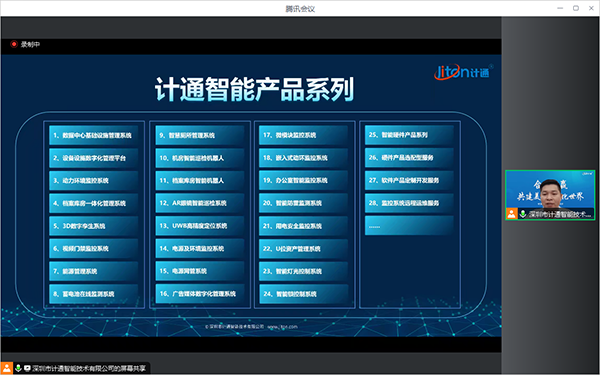Click the orange avatar icon in bottom-left sharing bar

pos(7,368)
